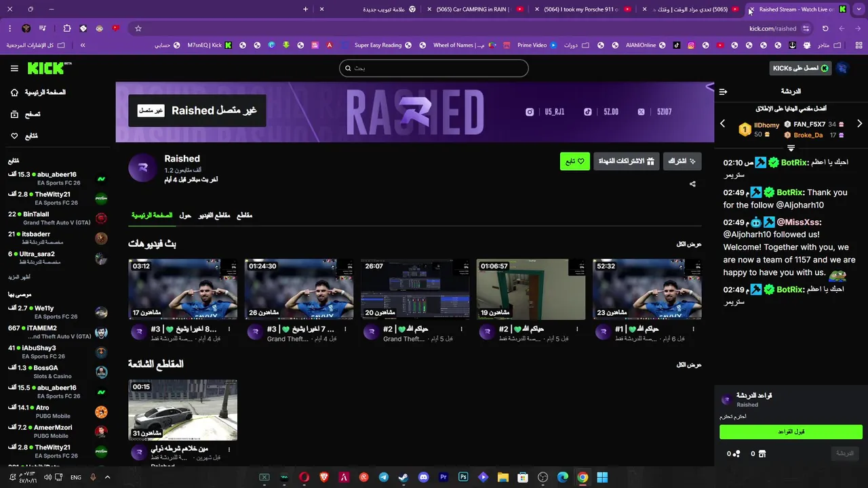
Task: Switch to the مقاطع الفيديو channel tab
Action: tap(214, 216)
